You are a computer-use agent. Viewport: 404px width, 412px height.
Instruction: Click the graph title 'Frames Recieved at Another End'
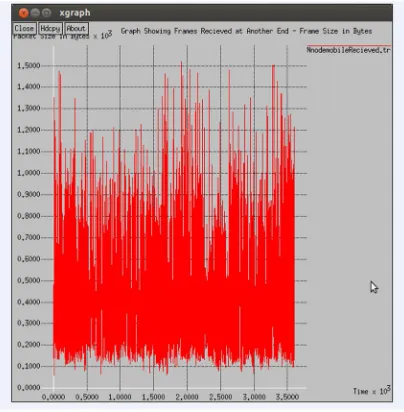click(x=230, y=31)
